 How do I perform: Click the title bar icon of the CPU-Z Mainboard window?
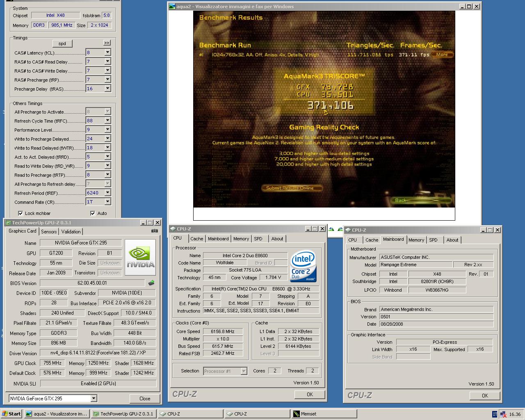pos(348,230)
